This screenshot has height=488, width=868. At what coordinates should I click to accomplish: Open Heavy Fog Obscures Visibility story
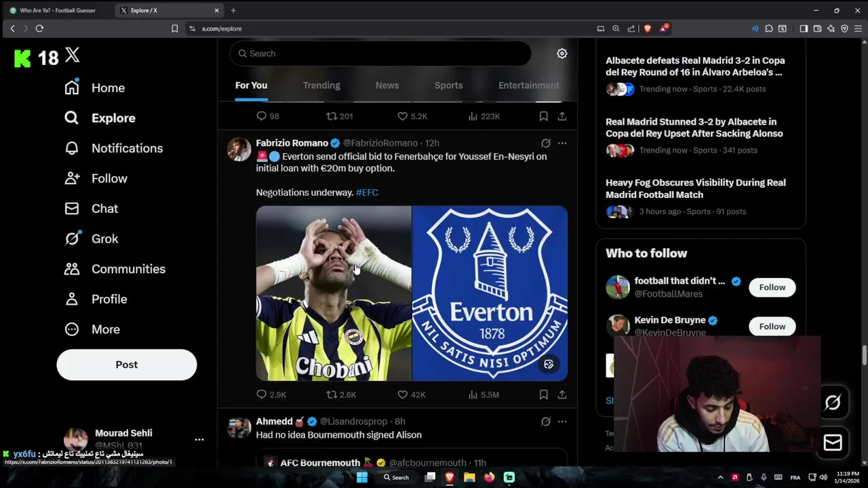click(696, 188)
